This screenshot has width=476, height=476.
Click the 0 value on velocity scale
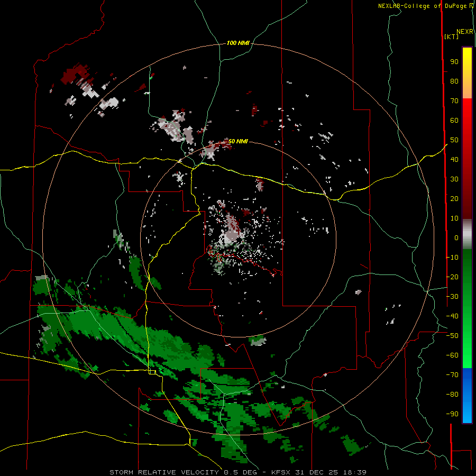[x=456, y=237]
